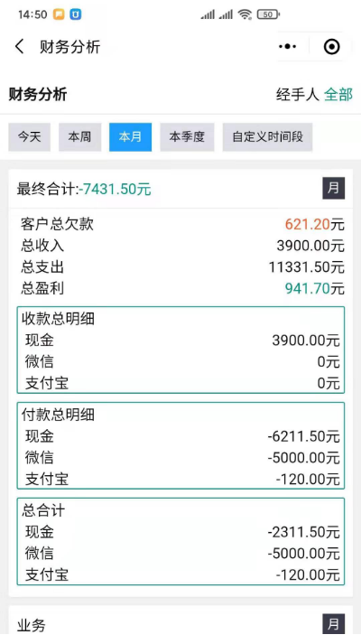
Task: Tap the orange notification icon in status bar
Action: click(x=59, y=14)
